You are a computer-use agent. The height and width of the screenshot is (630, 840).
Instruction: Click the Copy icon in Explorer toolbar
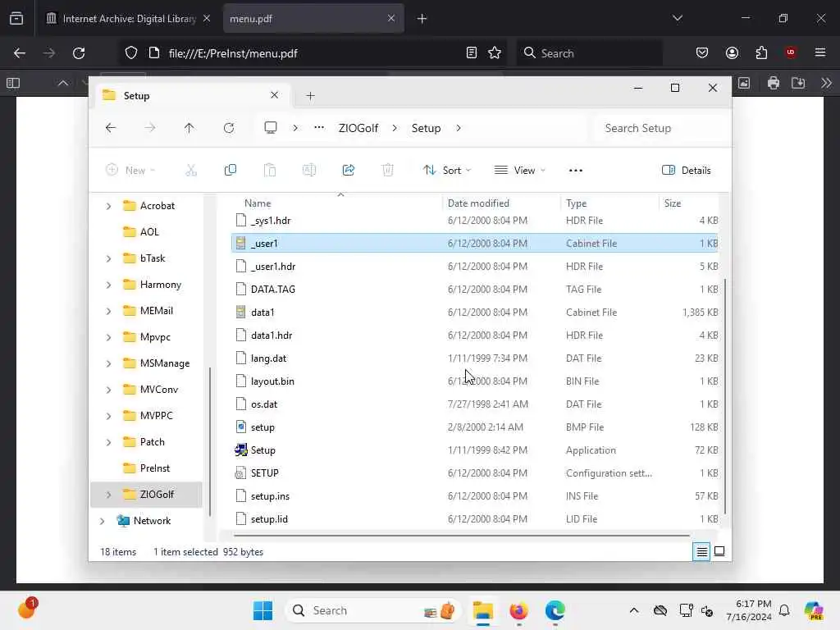[231, 171]
